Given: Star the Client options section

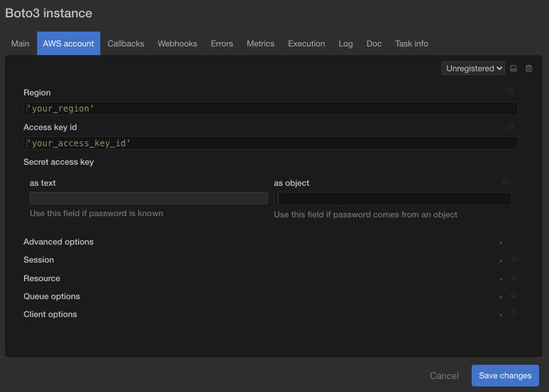Looking at the screenshot, I should (514, 313).
